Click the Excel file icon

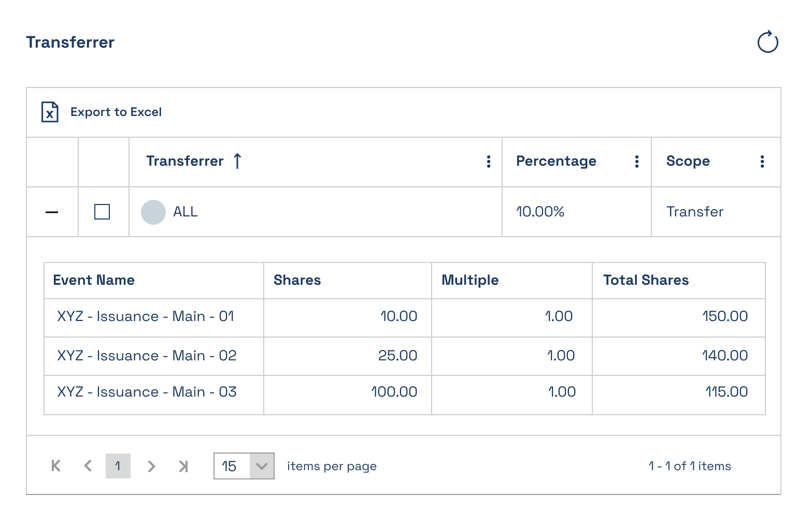pos(50,112)
